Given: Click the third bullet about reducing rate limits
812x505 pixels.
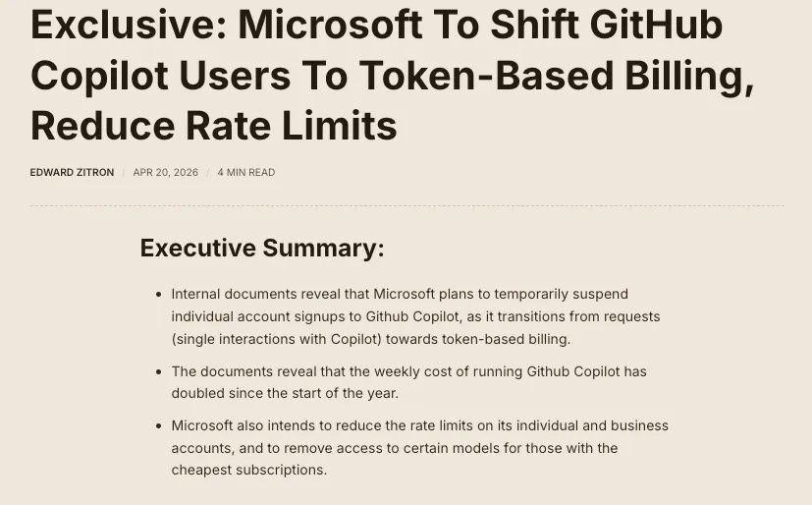Looking at the screenshot, I should click(419, 447).
